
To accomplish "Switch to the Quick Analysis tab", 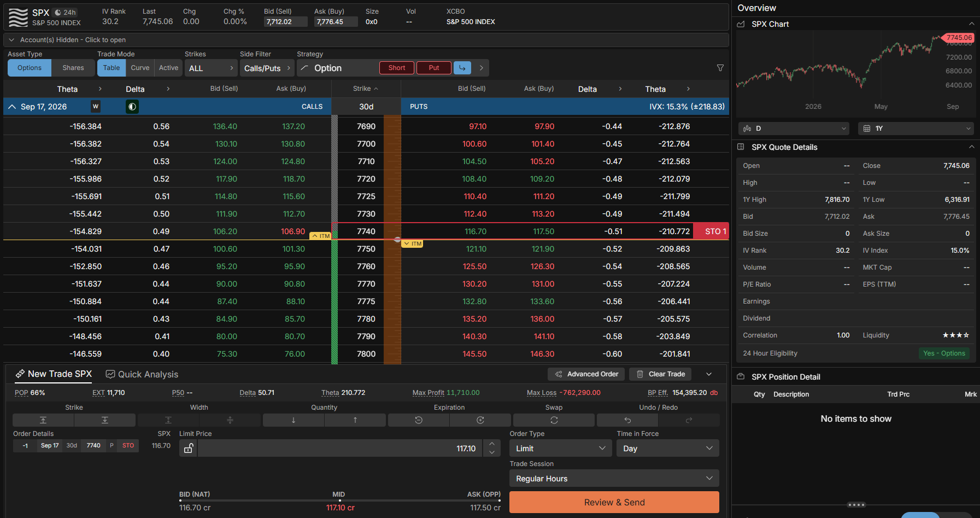I will 142,374.
